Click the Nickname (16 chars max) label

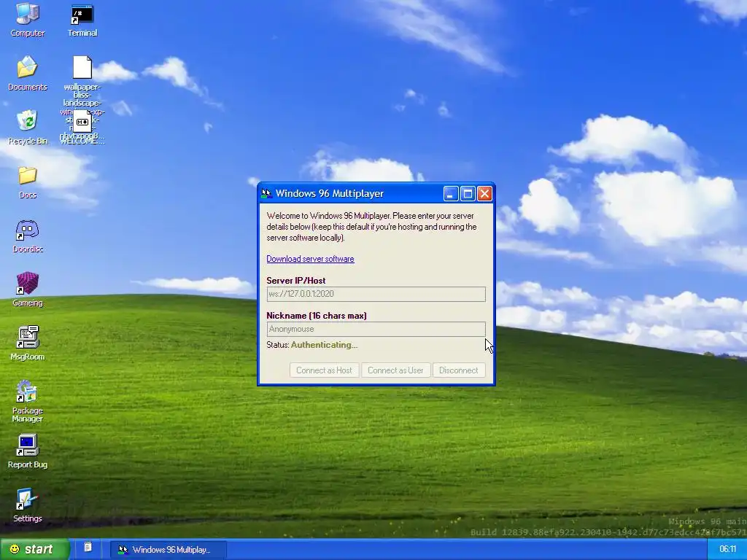click(317, 316)
